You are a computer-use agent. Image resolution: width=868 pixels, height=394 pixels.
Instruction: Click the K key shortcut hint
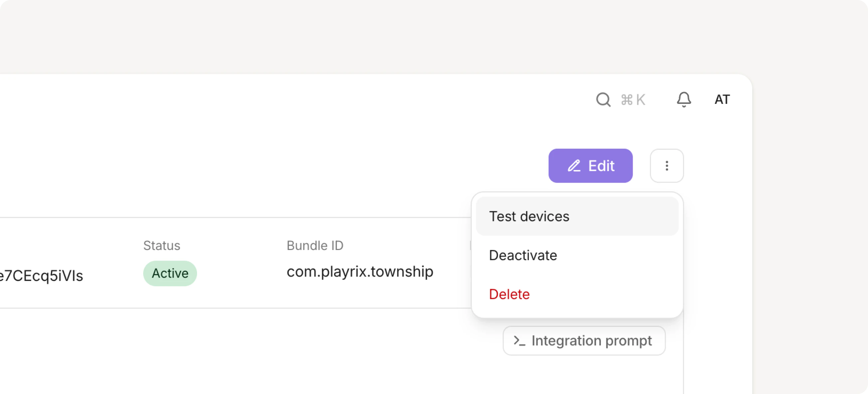pyautogui.click(x=641, y=100)
